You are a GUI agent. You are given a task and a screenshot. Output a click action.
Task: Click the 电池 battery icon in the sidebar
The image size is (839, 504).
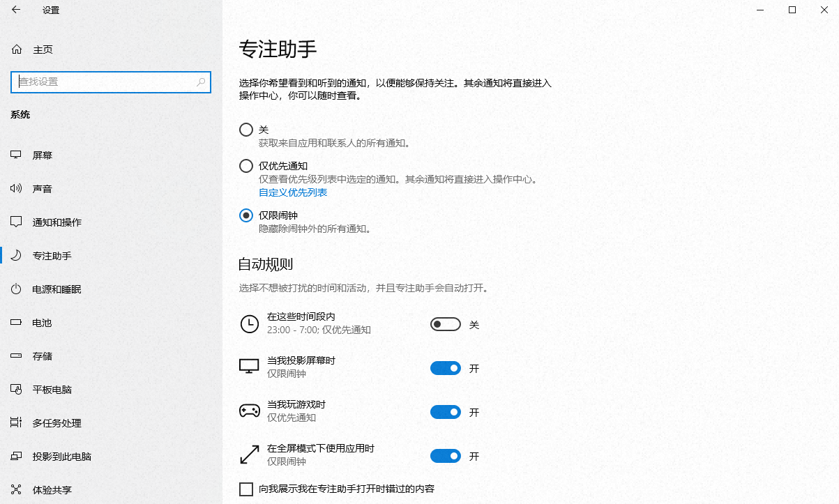(x=16, y=323)
